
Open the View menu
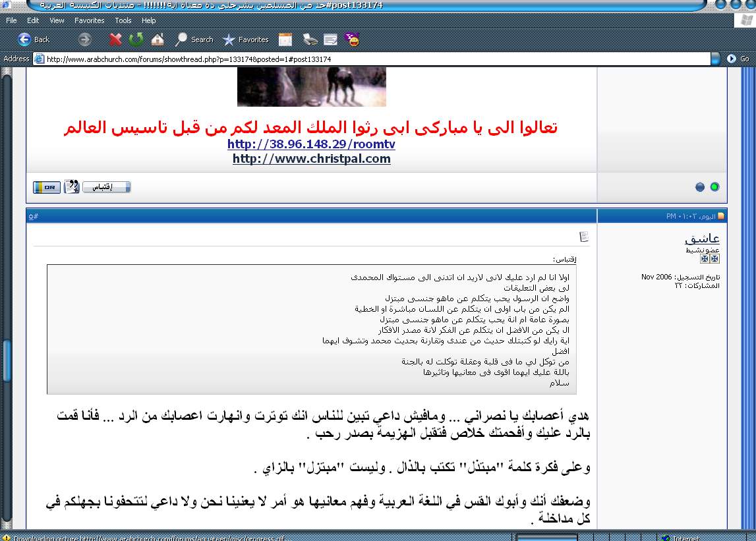(x=57, y=20)
